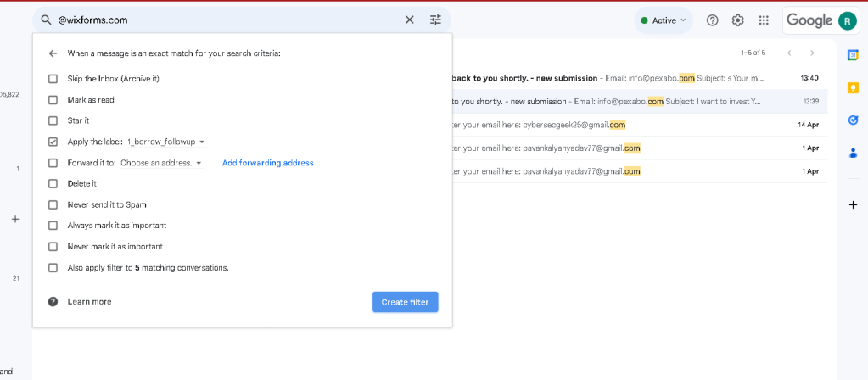This screenshot has height=380, width=868.
Task: Open the Settings gear icon
Action: click(x=737, y=20)
